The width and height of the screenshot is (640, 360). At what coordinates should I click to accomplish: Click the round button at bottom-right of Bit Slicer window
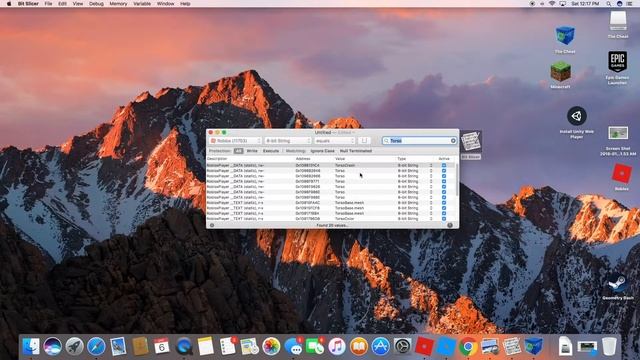[x=450, y=225]
